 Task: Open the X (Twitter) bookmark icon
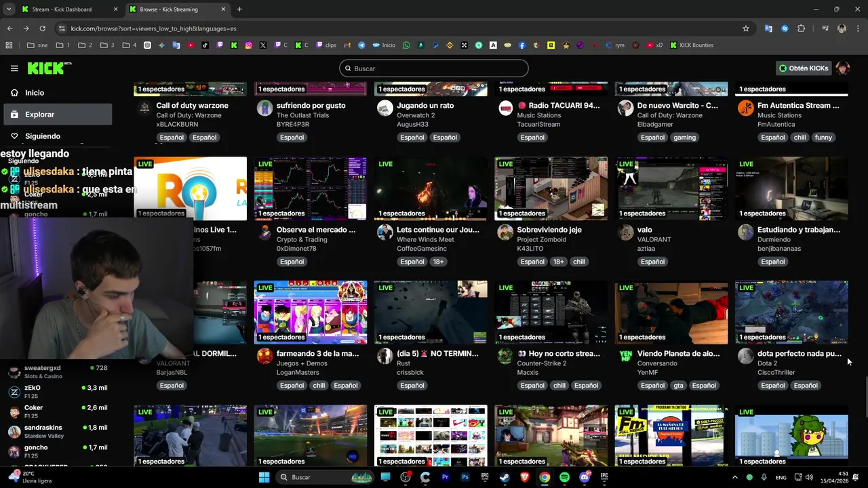263,45
